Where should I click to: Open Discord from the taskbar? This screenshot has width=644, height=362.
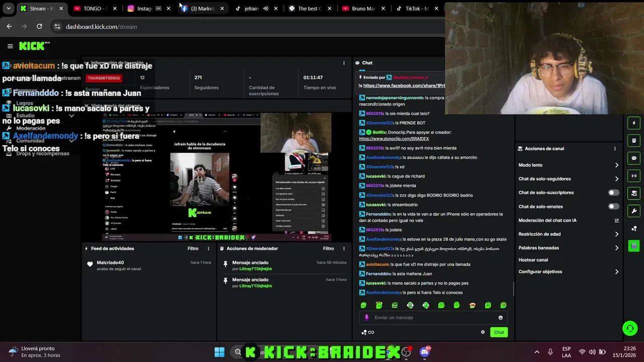(425, 352)
